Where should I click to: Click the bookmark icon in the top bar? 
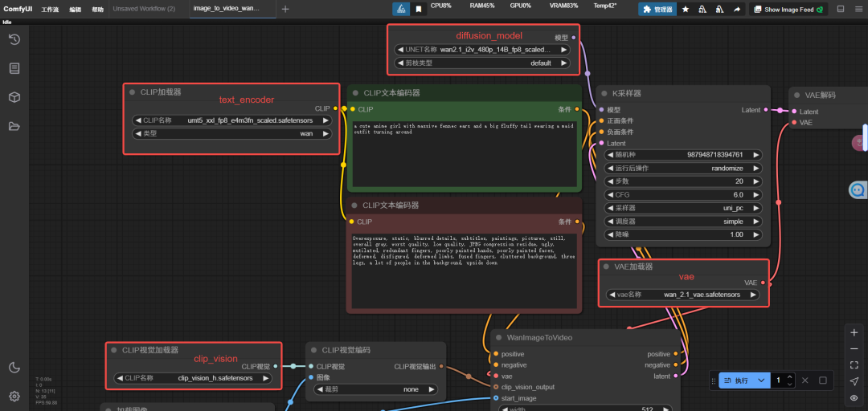click(419, 9)
